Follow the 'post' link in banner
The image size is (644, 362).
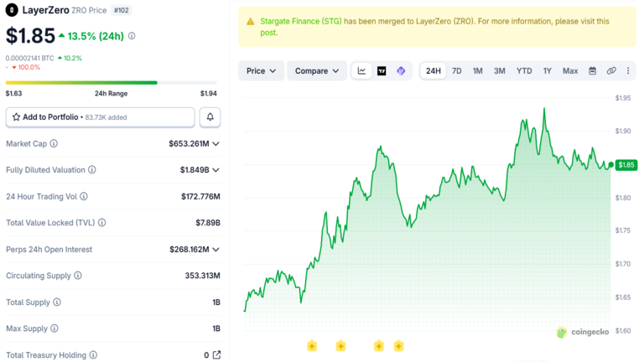click(268, 33)
